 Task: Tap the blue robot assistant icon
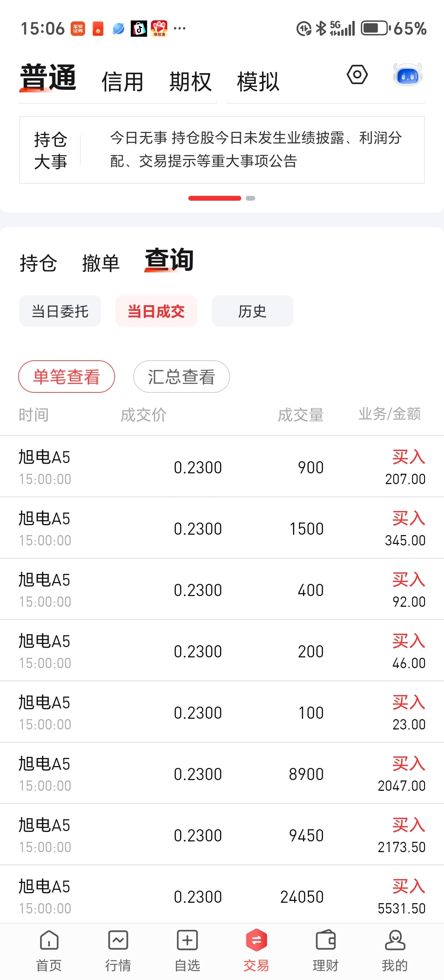coord(407,75)
